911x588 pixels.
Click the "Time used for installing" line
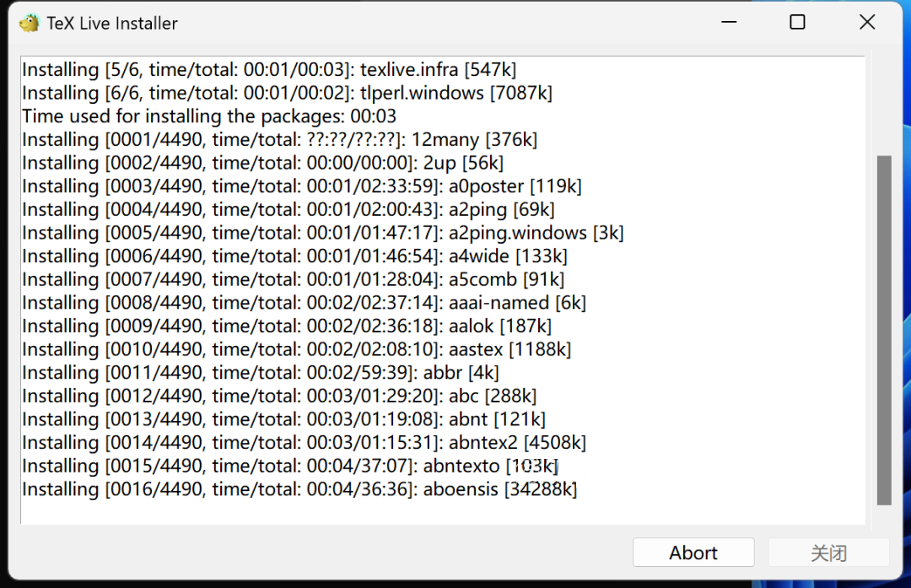[209, 116]
